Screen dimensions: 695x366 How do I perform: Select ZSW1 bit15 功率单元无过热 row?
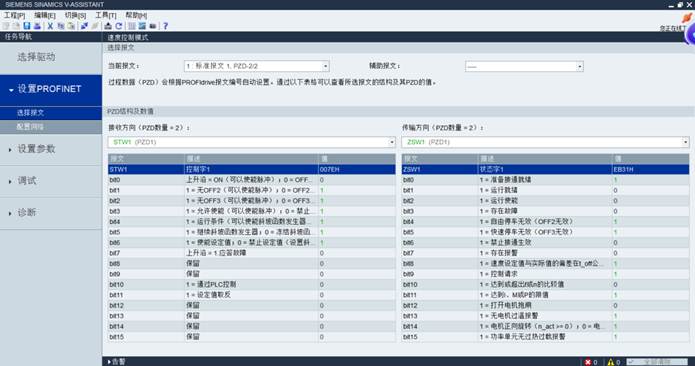tap(545, 337)
